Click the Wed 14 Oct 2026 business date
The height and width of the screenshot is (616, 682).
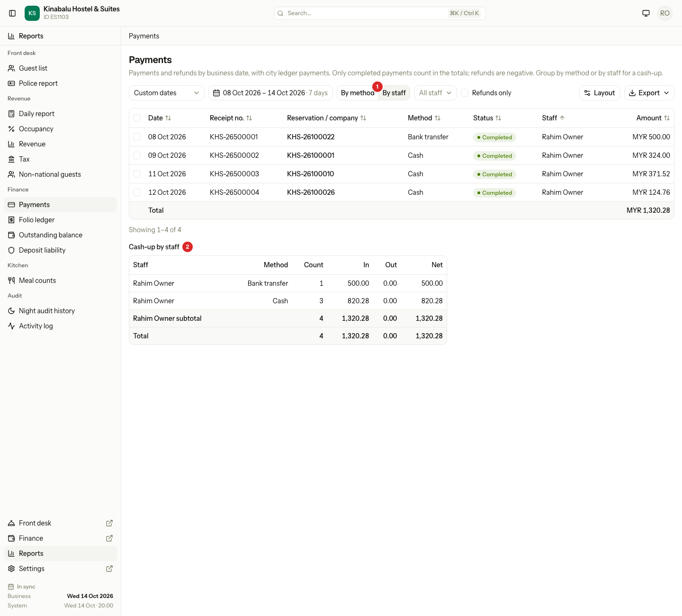pos(90,596)
